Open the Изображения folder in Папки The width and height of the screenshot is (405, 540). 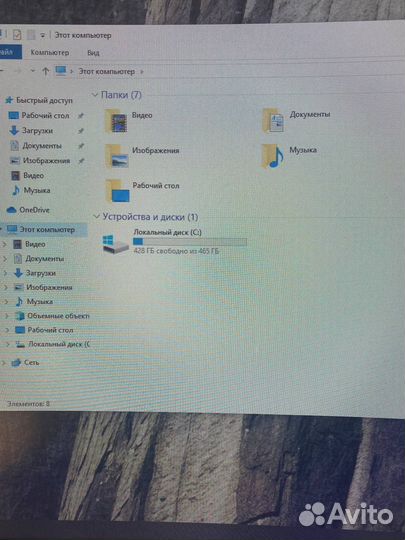[117, 156]
